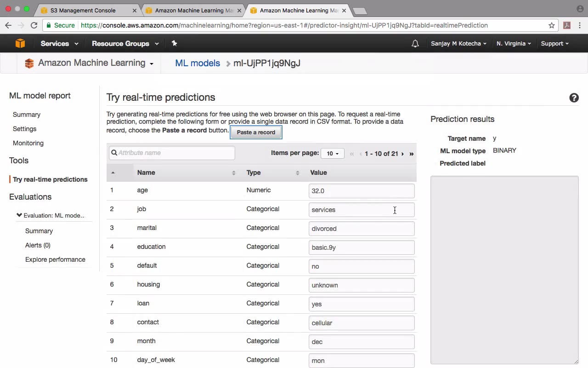
Task: Click the PDF extension icon
Action: (567, 25)
